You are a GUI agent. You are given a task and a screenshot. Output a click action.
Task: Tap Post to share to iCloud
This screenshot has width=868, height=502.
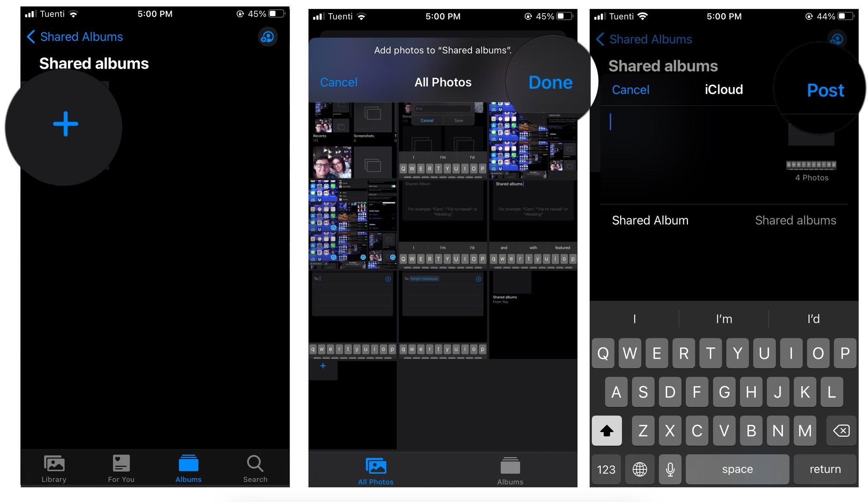826,90
